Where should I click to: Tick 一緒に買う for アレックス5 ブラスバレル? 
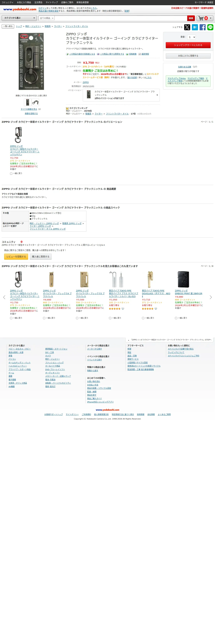(x=77, y=318)
